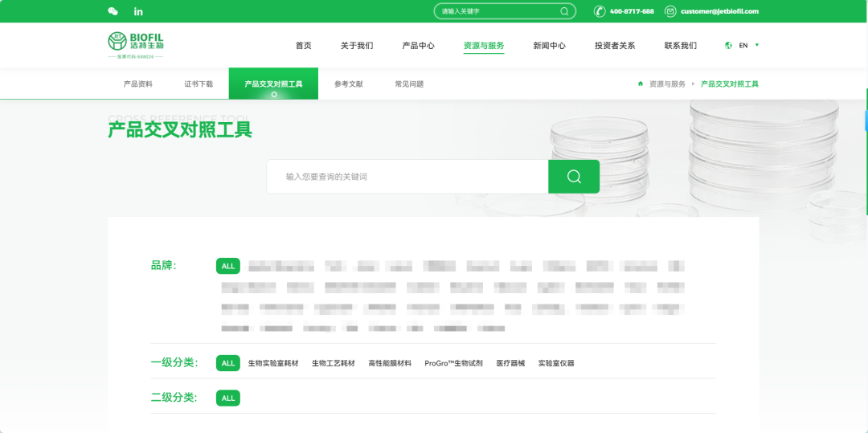Click the home icon in breadcrumb
Image resolution: width=868 pixels, height=433 pixels.
click(641, 84)
